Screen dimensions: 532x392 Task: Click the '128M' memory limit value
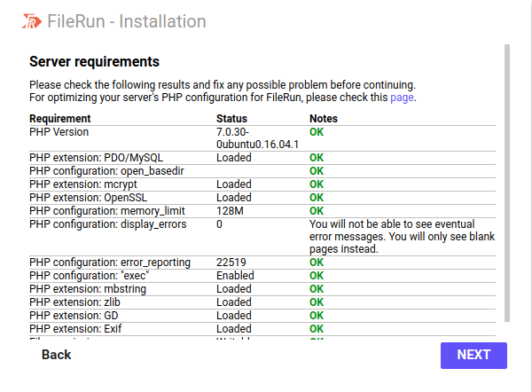tap(230, 211)
